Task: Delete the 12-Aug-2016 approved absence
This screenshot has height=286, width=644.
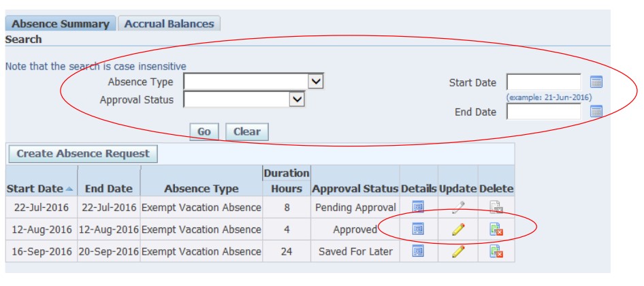Action: (496, 229)
